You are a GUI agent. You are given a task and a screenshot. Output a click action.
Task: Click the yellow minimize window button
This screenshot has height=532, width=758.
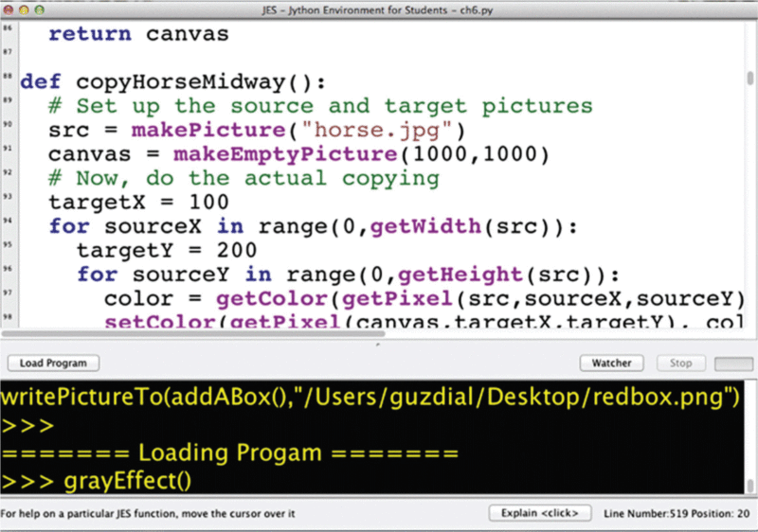pos(24,9)
